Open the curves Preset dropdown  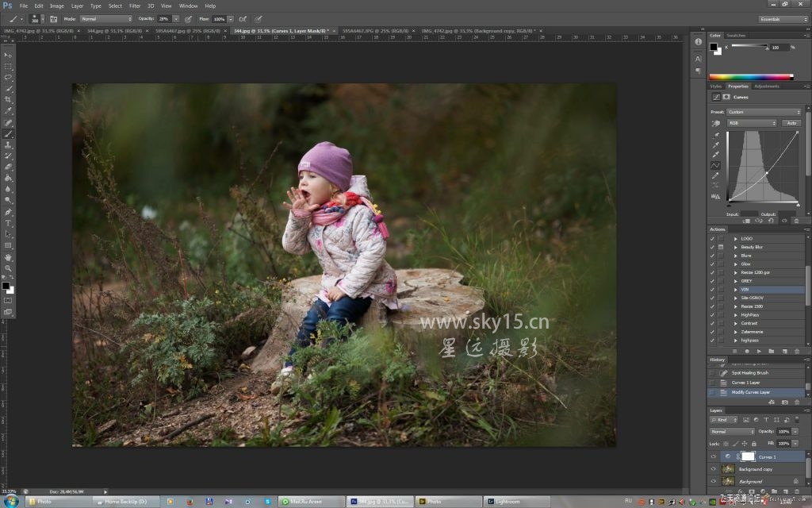tap(764, 112)
